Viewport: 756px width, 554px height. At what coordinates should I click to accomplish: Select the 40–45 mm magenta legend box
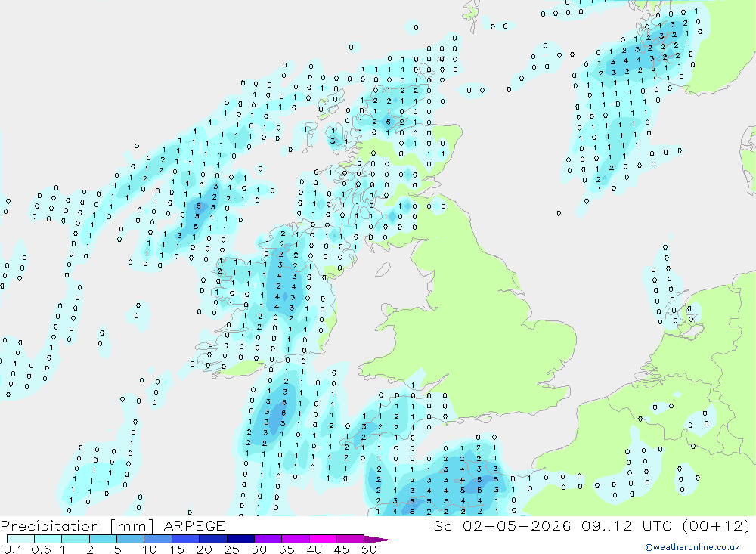point(323,539)
